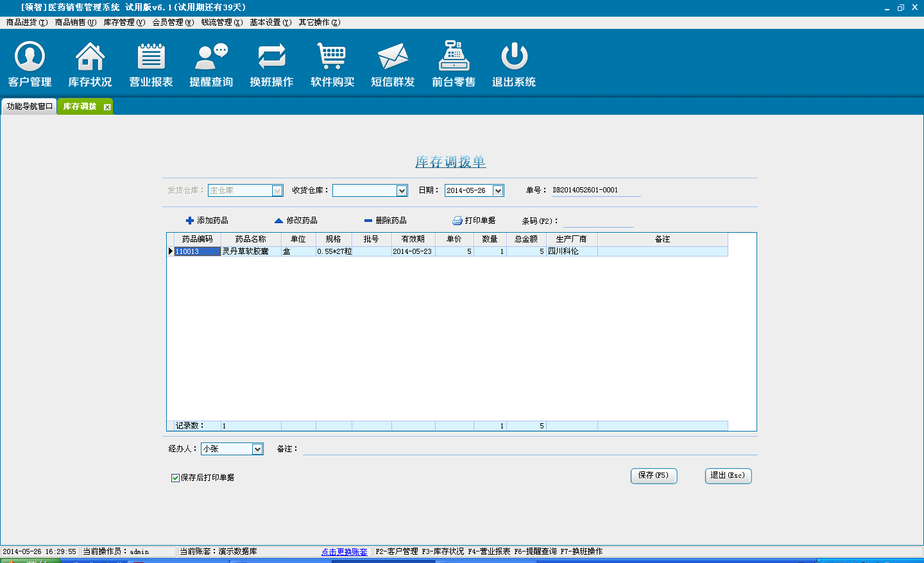This screenshot has width=924, height=563.
Task: Open the 客户管理 customer management icon
Action: 30,58
